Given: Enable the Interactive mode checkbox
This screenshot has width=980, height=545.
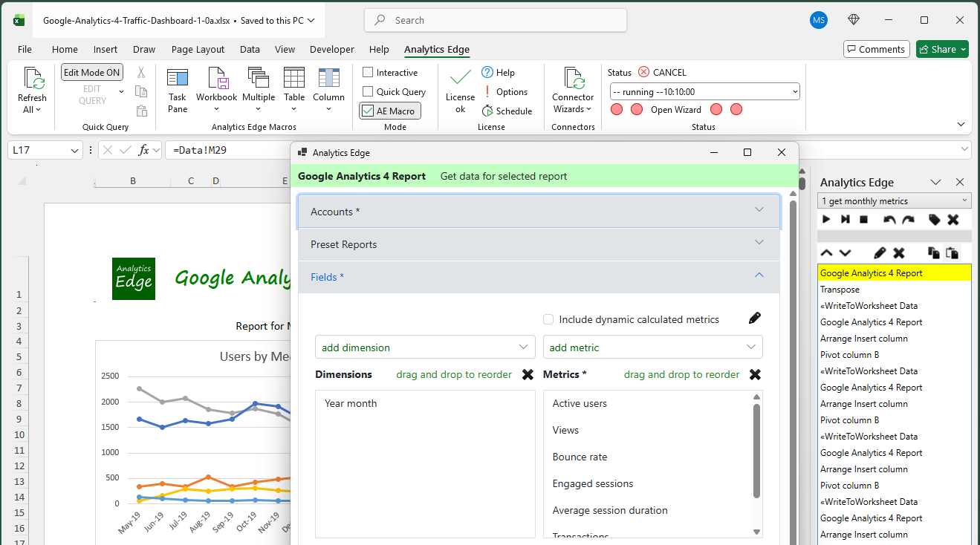Looking at the screenshot, I should pos(368,73).
